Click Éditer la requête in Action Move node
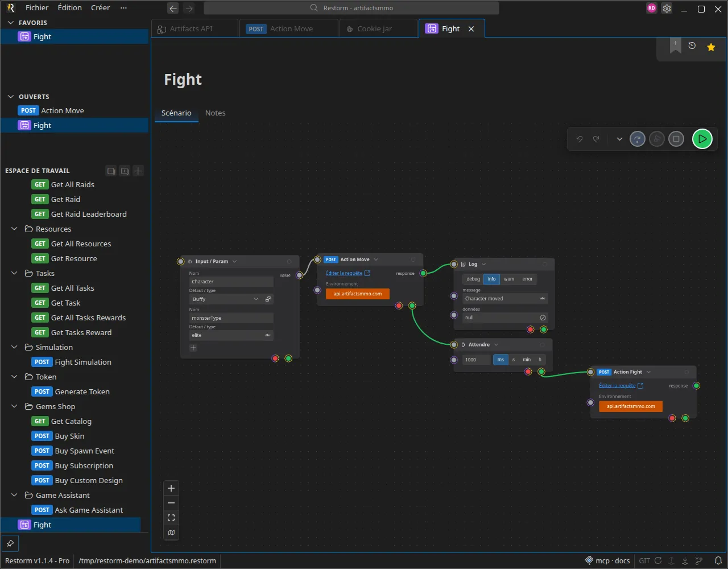The height and width of the screenshot is (569, 728). (348, 273)
